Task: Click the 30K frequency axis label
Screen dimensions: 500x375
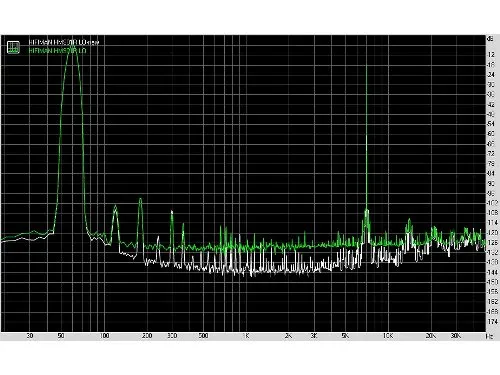Action: tap(456, 336)
